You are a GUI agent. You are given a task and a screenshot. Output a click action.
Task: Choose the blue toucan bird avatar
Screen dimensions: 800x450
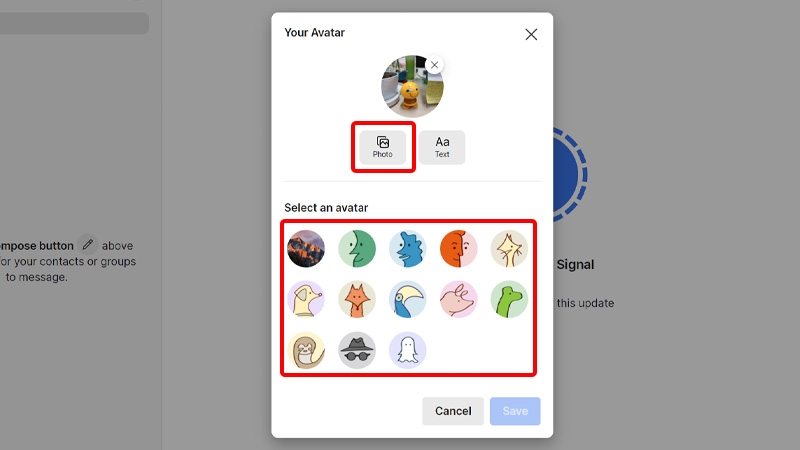pos(408,299)
